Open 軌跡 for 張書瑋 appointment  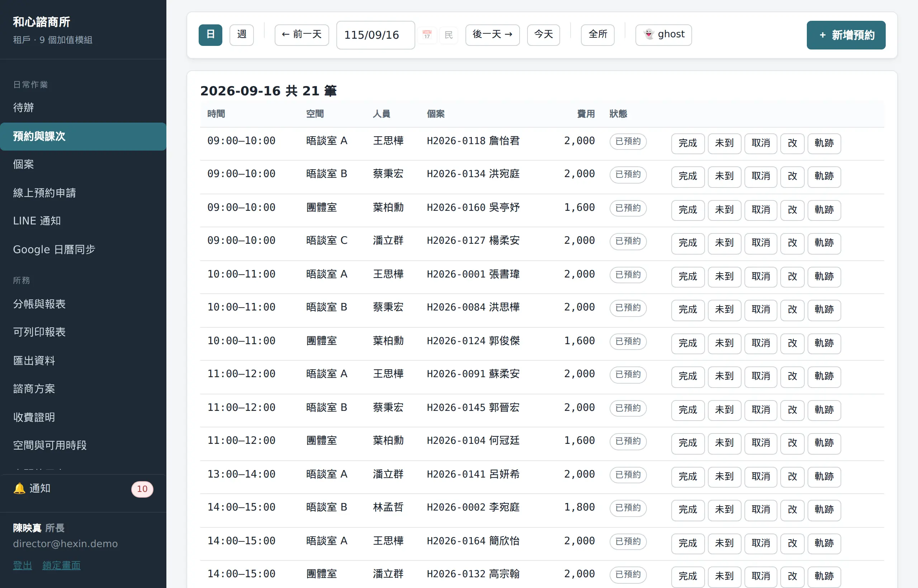pyautogui.click(x=824, y=276)
